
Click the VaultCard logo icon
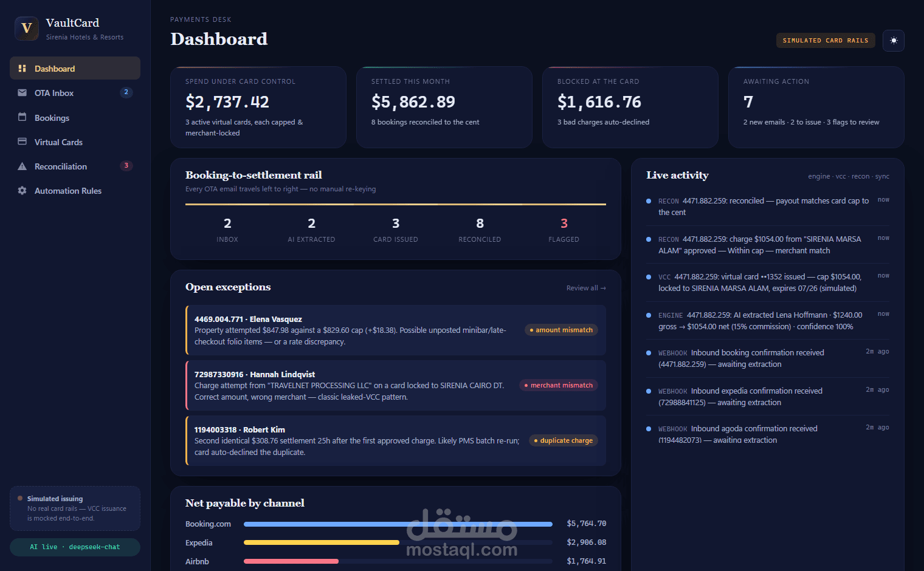click(27, 29)
